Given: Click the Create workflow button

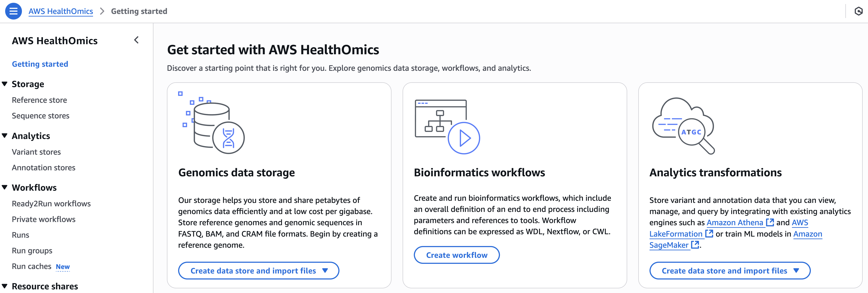Looking at the screenshot, I should (457, 255).
